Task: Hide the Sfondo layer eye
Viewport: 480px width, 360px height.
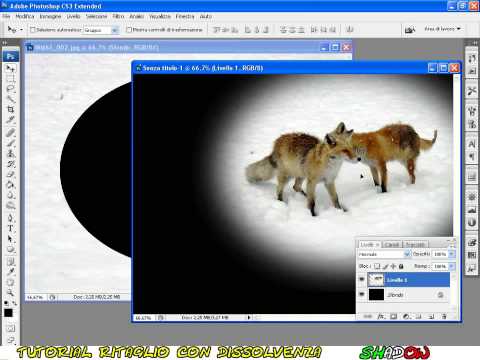Action: 362,294
